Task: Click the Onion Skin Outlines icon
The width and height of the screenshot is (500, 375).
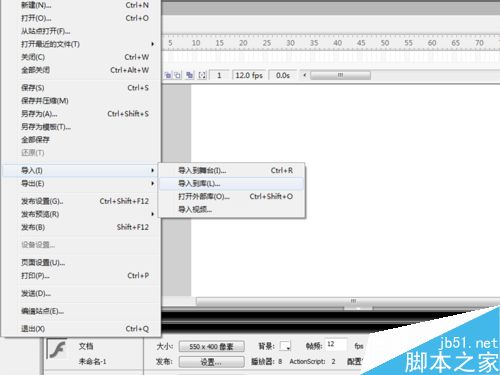Action: point(178,75)
